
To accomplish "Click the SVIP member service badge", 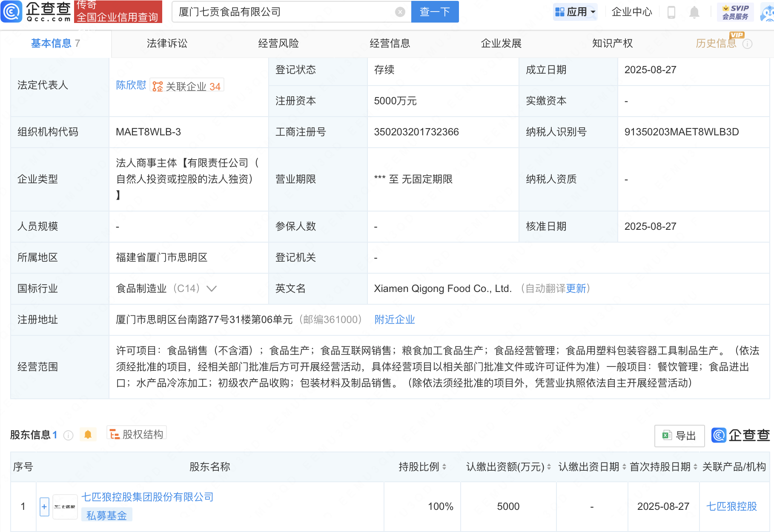I will pyautogui.click(x=735, y=12).
